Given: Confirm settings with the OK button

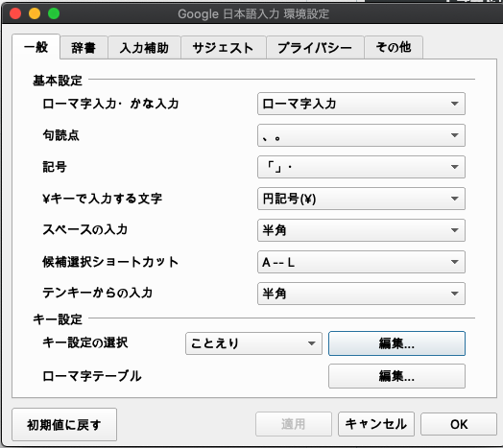Looking at the screenshot, I should pyautogui.click(x=459, y=424).
